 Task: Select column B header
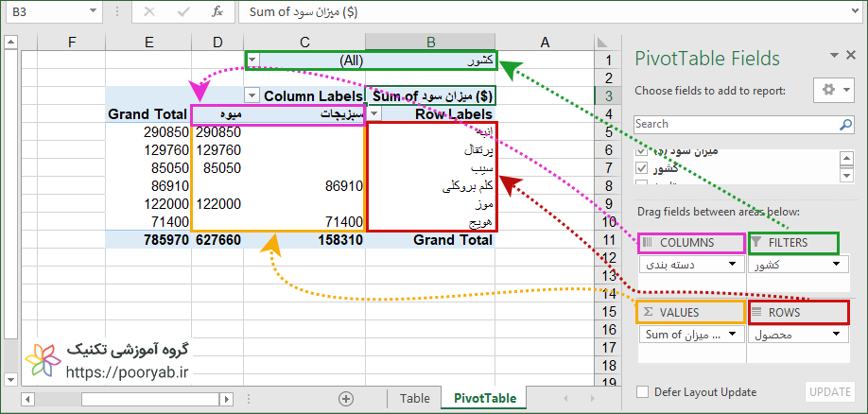coord(430,43)
